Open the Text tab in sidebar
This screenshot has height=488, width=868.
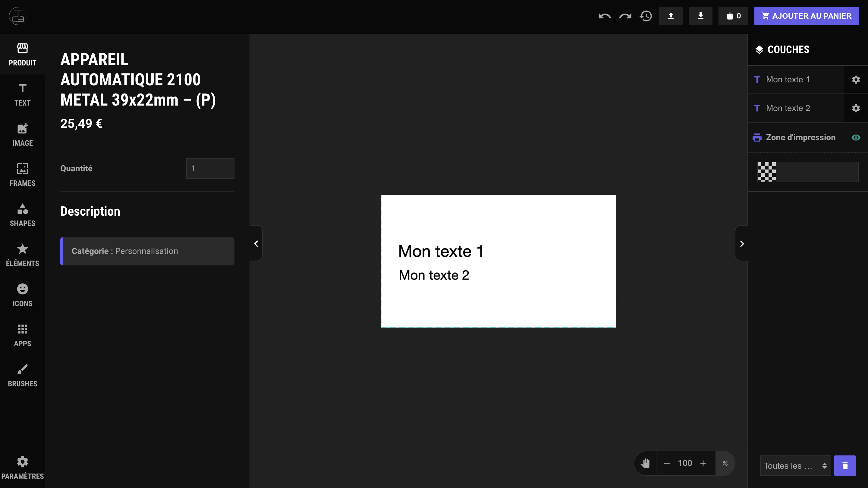coord(22,94)
